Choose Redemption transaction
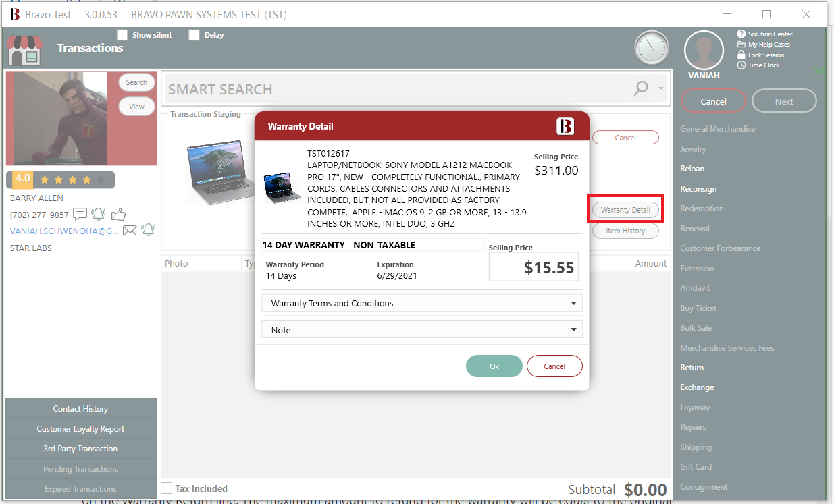This screenshot has height=504, width=834. (702, 208)
